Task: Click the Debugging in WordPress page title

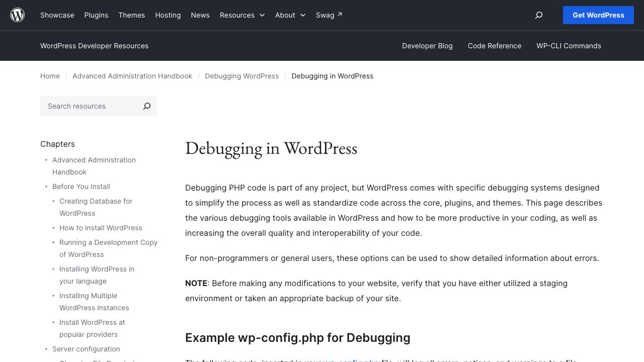Action: 271,148
